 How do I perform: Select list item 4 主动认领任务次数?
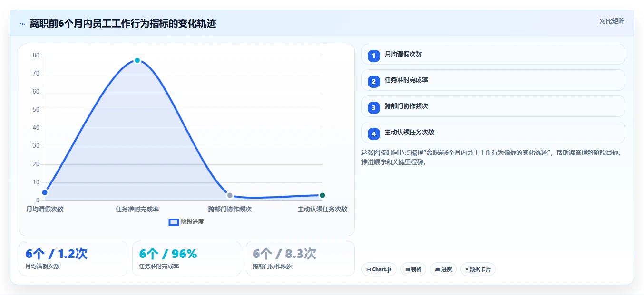(x=493, y=133)
